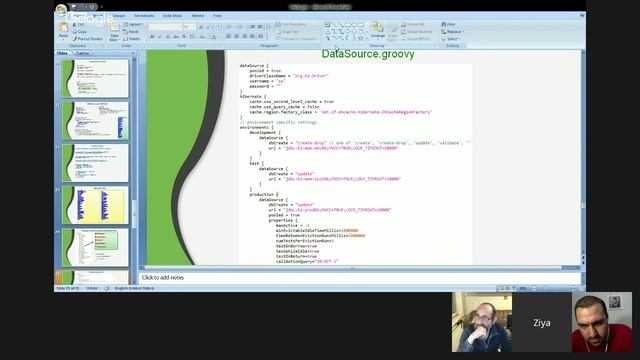Click the Shrink Font icon
Image resolution: width=640 pixels, height=360 pixels.
pos(208,27)
